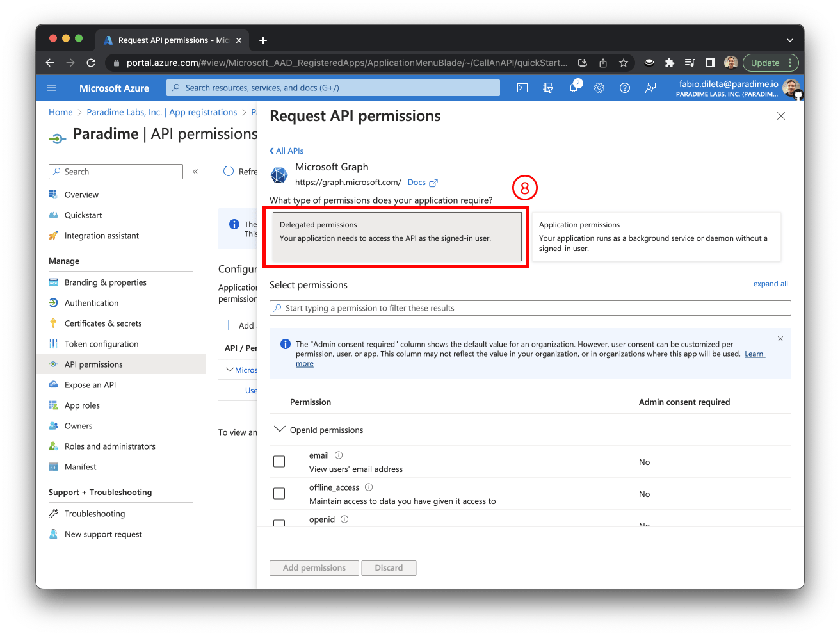Open Integration assistant
Viewport: 840px width, 636px height.
pos(102,236)
